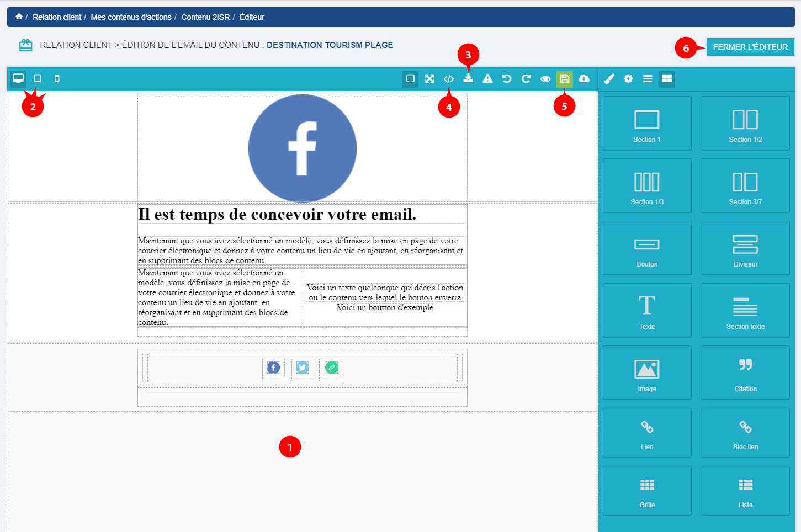
Task: Open the style manager brush tab
Action: pyautogui.click(x=609, y=79)
